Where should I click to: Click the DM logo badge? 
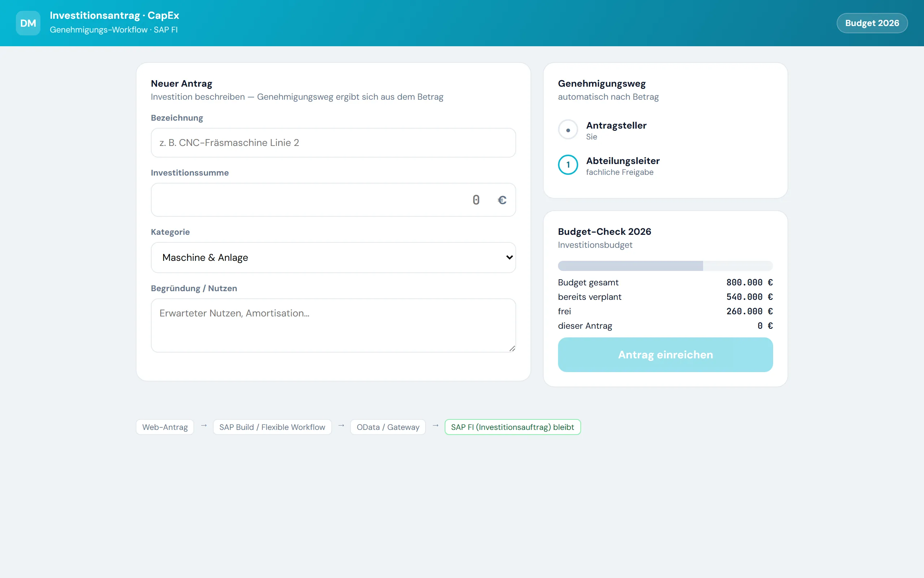point(28,23)
